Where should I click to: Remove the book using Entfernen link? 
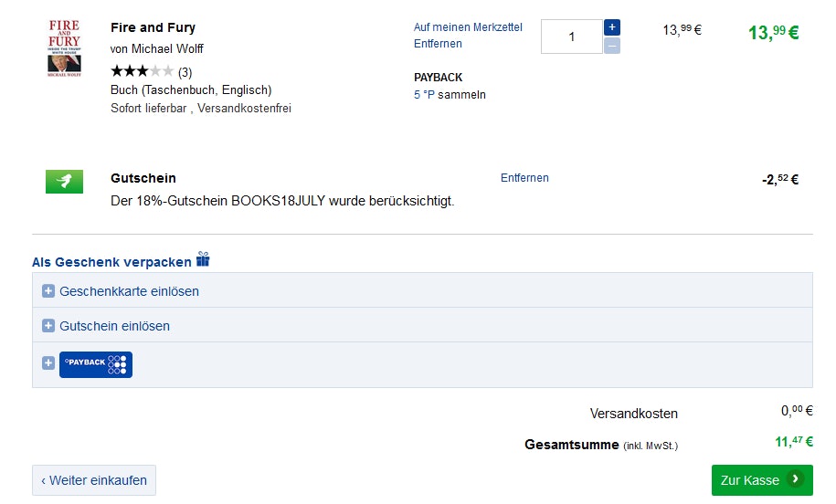438,44
